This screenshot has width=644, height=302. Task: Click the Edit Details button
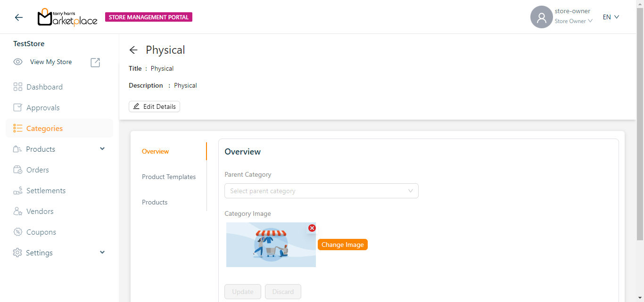(x=154, y=106)
